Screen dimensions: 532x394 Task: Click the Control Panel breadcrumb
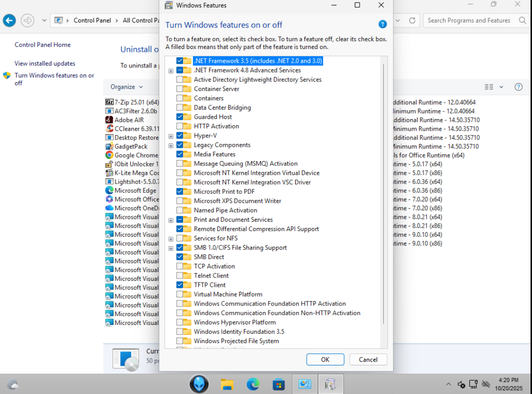93,21
